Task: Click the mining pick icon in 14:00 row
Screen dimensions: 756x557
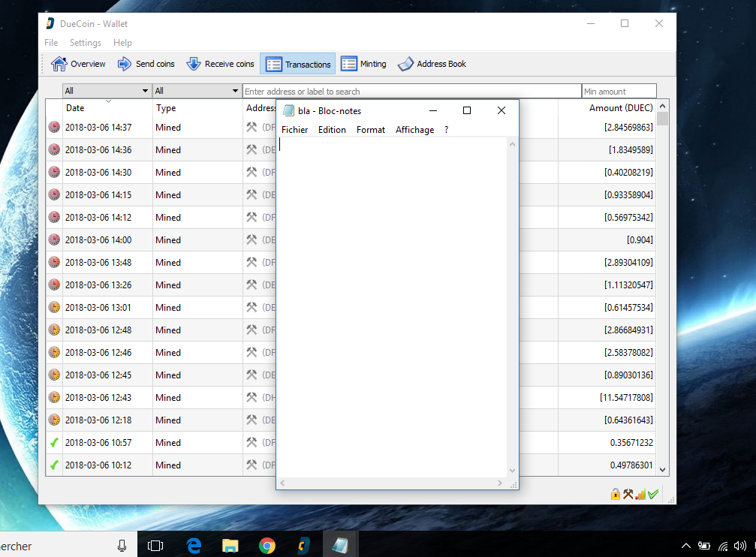Action: [x=251, y=239]
